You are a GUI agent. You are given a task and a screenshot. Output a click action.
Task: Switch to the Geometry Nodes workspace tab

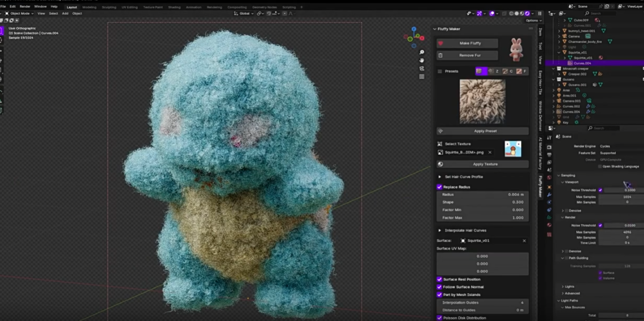(x=264, y=7)
